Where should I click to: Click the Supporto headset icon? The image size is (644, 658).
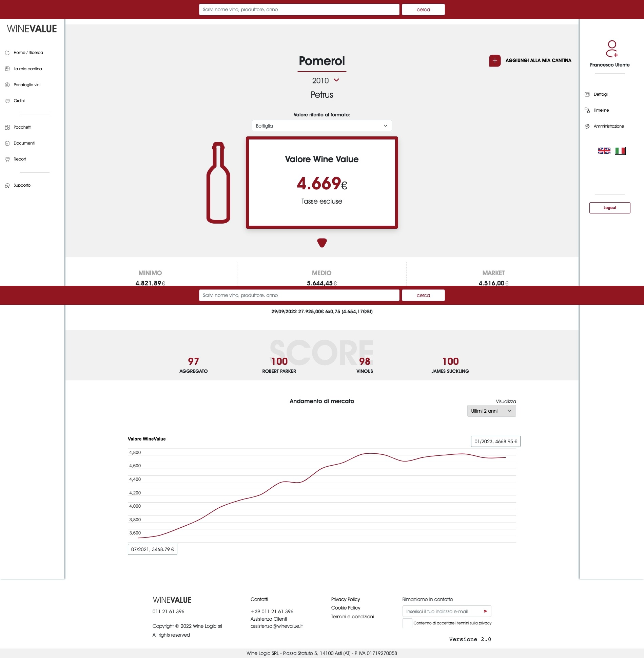(7, 186)
